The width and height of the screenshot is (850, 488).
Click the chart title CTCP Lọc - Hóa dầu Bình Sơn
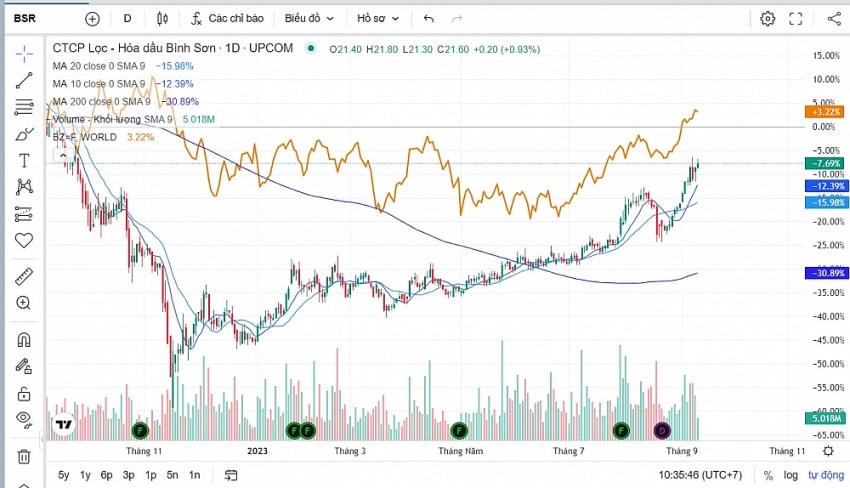[x=134, y=48]
